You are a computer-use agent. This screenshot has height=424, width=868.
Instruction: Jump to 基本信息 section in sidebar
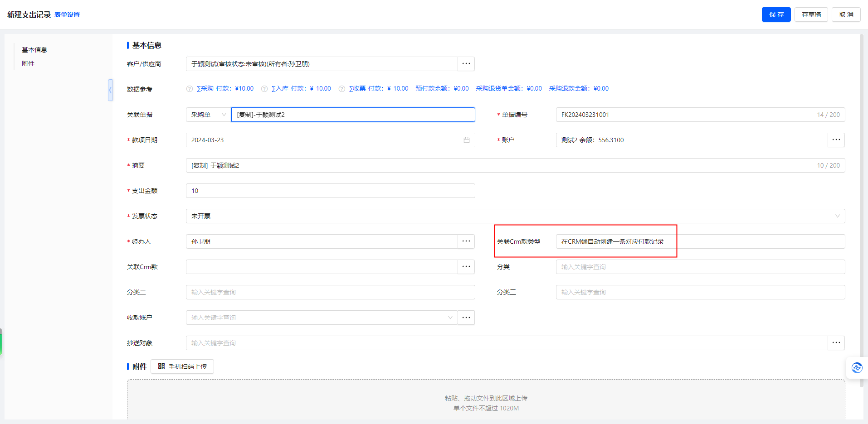[x=34, y=50]
